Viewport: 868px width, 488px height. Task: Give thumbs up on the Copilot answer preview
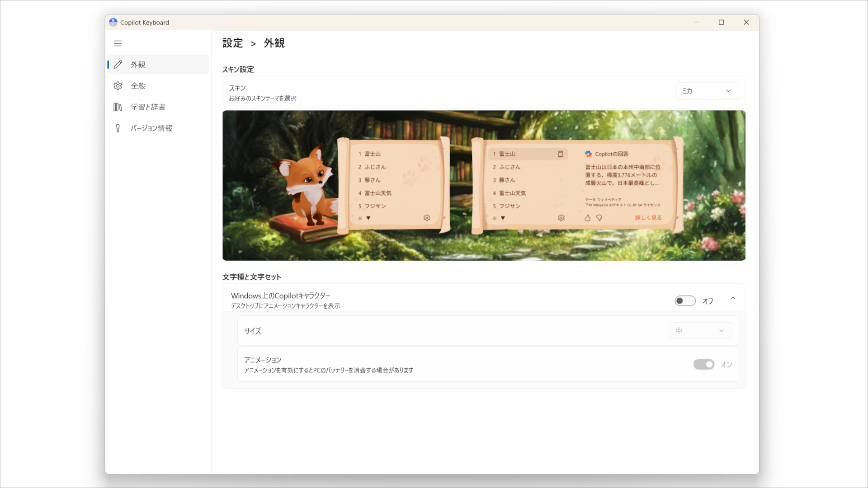coord(588,218)
